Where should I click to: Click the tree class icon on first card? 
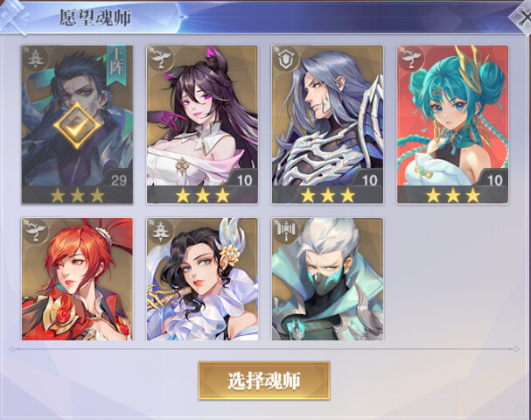[x=35, y=59]
